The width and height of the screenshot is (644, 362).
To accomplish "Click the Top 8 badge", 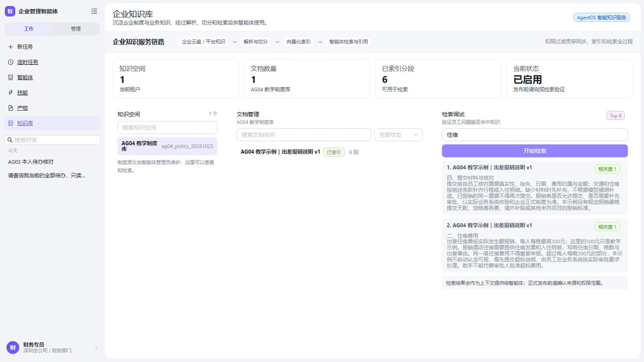I will [x=615, y=116].
